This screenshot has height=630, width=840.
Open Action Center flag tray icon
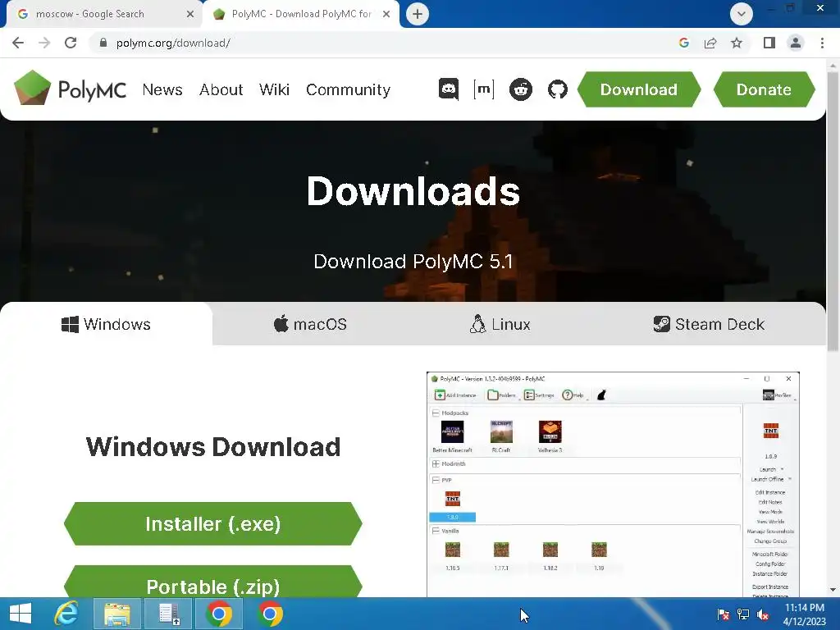point(724,614)
